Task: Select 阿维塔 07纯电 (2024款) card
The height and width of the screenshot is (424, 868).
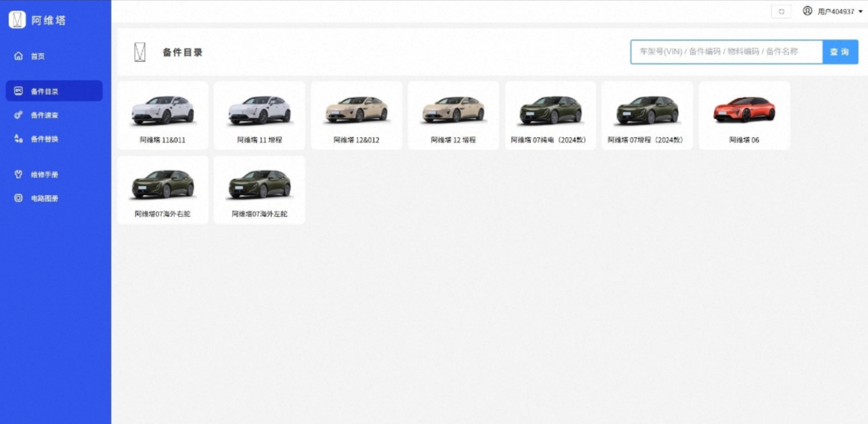Action: click(x=550, y=116)
